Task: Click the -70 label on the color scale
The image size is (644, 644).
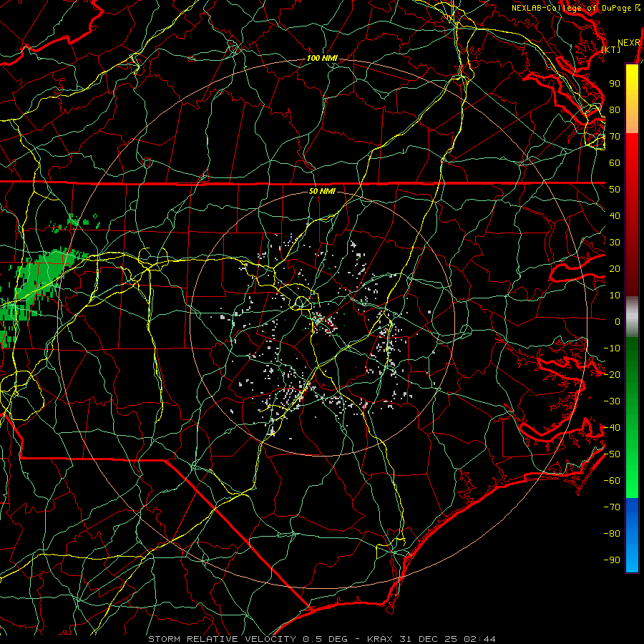Action: (x=612, y=507)
